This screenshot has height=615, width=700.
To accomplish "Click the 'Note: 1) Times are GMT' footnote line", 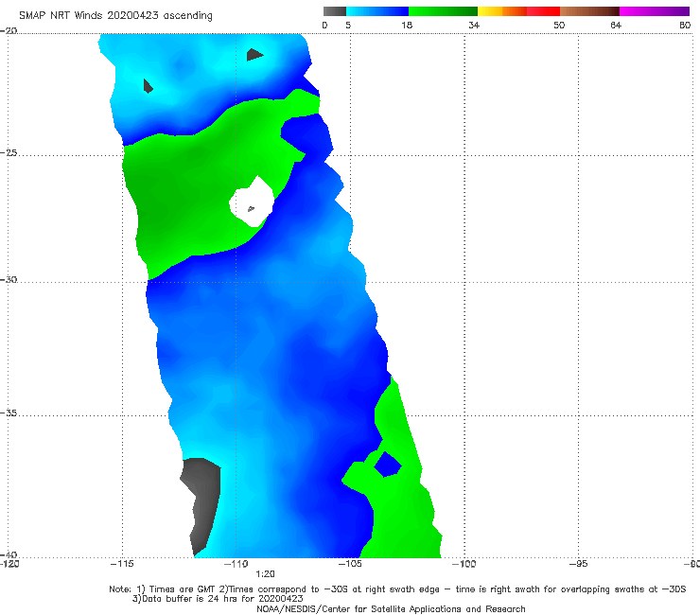I will pyautogui.click(x=397, y=589).
